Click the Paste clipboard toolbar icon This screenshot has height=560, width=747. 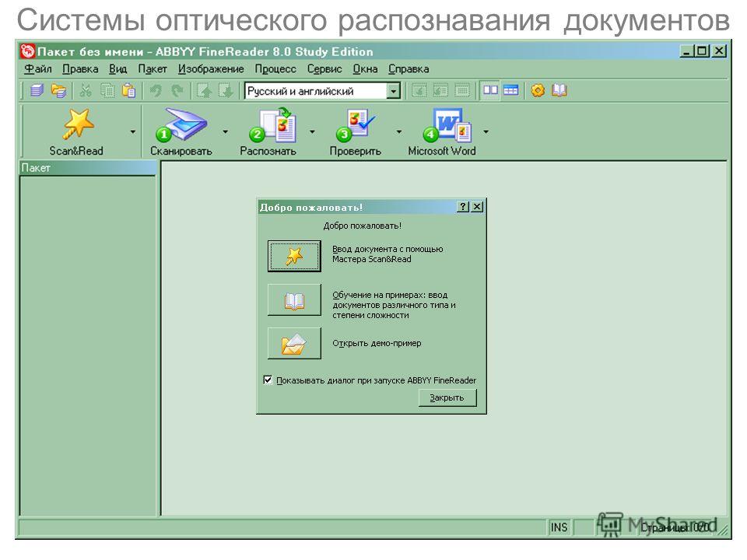coord(128,90)
